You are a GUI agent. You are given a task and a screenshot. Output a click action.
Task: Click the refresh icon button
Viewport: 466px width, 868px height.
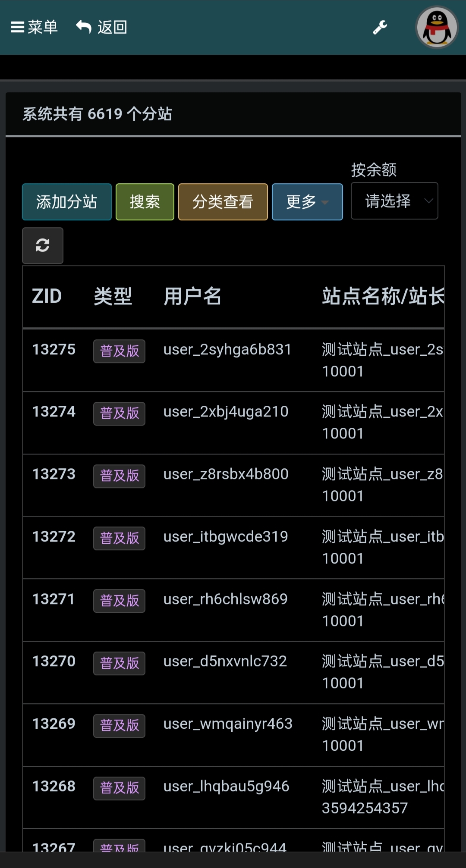click(43, 245)
